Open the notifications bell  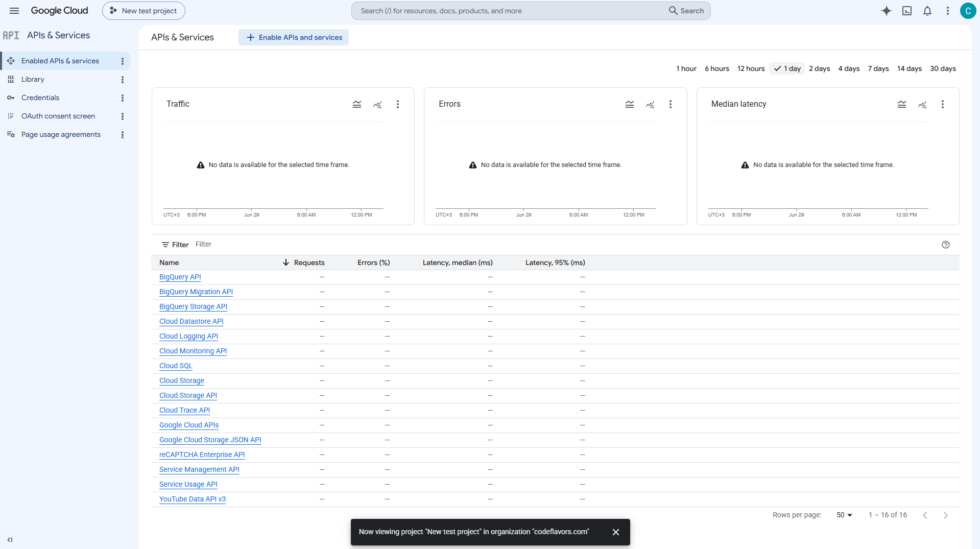927,11
